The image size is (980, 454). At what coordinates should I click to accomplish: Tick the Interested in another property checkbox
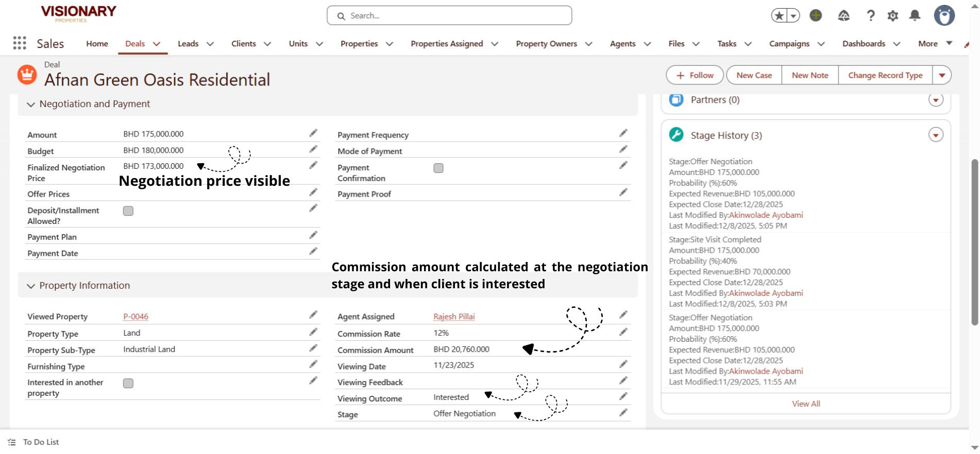point(128,383)
